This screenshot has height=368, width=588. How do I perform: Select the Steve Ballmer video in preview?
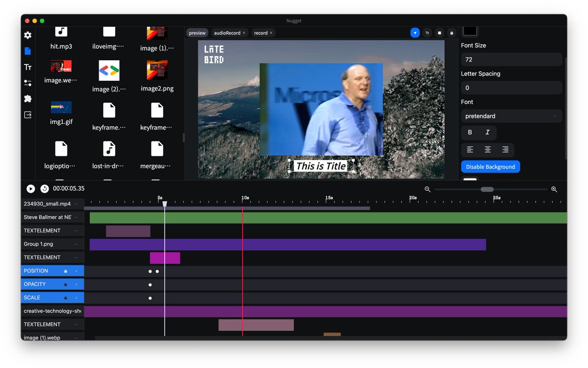tap(321, 109)
